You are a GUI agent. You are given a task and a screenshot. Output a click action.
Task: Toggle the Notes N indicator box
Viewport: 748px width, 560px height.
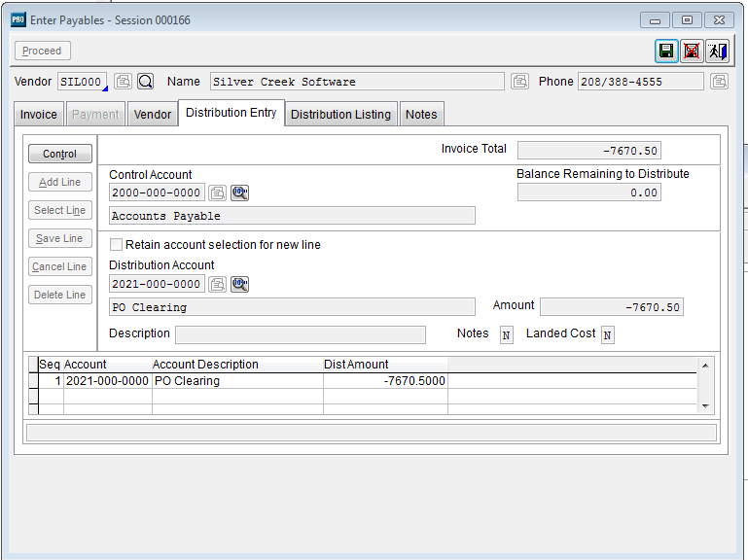pos(506,334)
